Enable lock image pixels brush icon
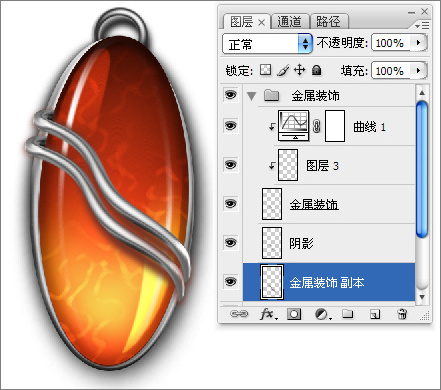This screenshot has height=390, width=441. pyautogui.click(x=283, y=70)
